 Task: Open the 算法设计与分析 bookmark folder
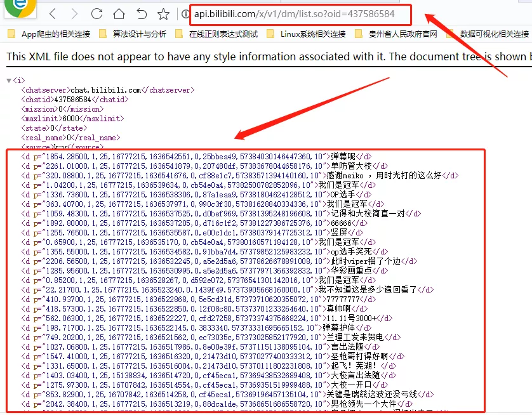tap(133, 34)
